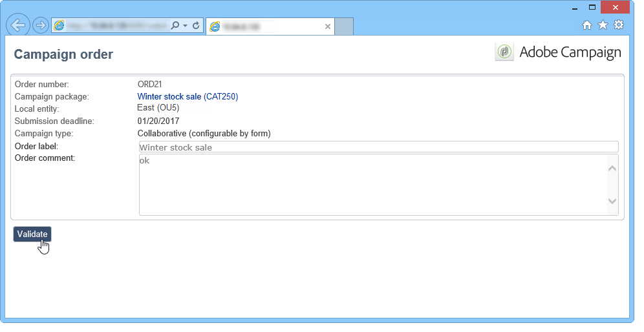Close the open browser tab
Screen dimensions: 644x332
coord(328,26)
